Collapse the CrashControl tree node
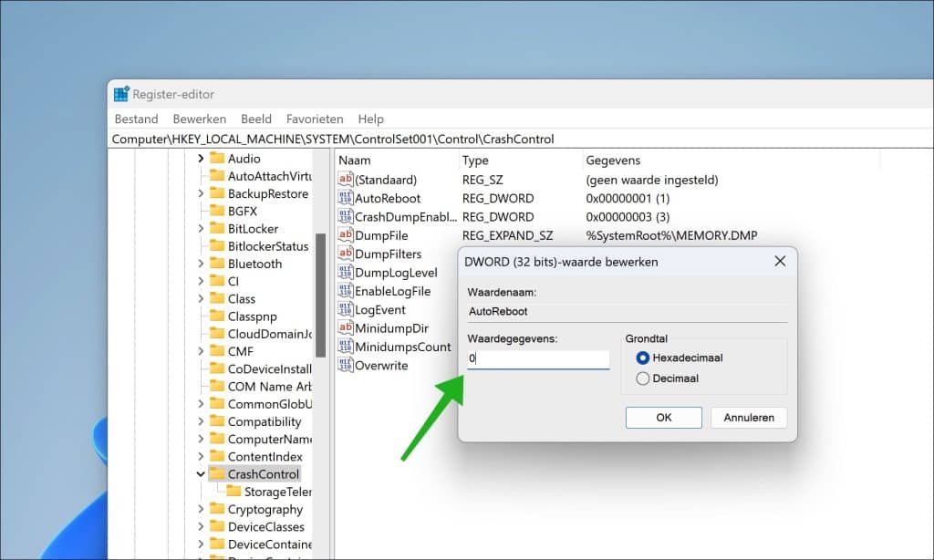Image resolution: width=934 pixels, height=560 pixels. pos(201,474)
